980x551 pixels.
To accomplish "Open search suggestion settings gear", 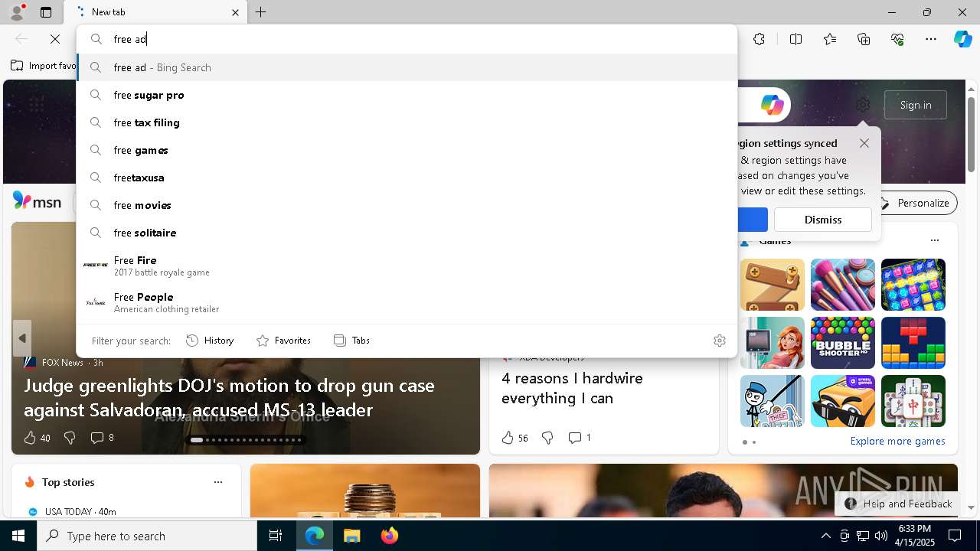I will 720,341.
